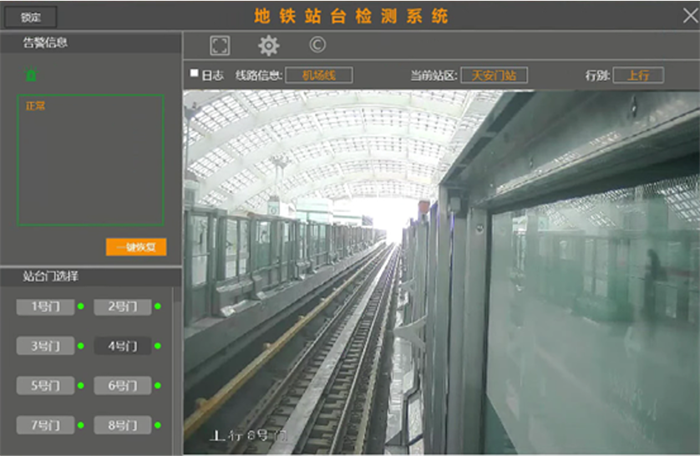The height and width of the screenshot is (456, 700).
Task: Click the copyright symbol icon
Action: point(317,45)
